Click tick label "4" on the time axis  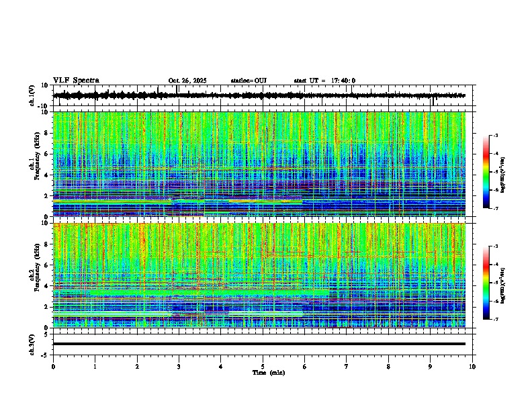point(221,367)
